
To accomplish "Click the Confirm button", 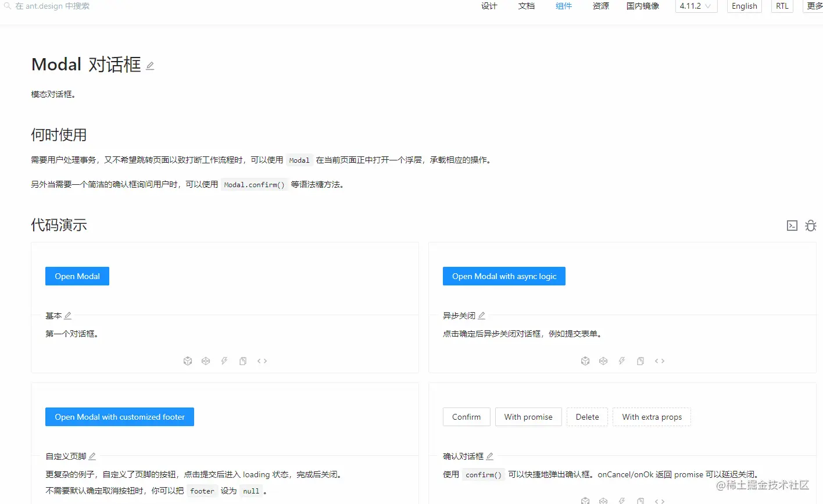I will coord(466,417).
